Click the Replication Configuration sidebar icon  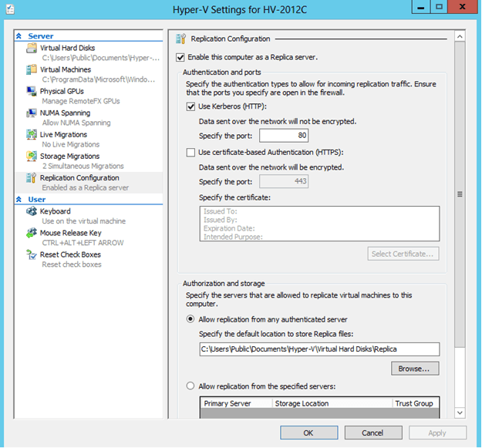32,178
